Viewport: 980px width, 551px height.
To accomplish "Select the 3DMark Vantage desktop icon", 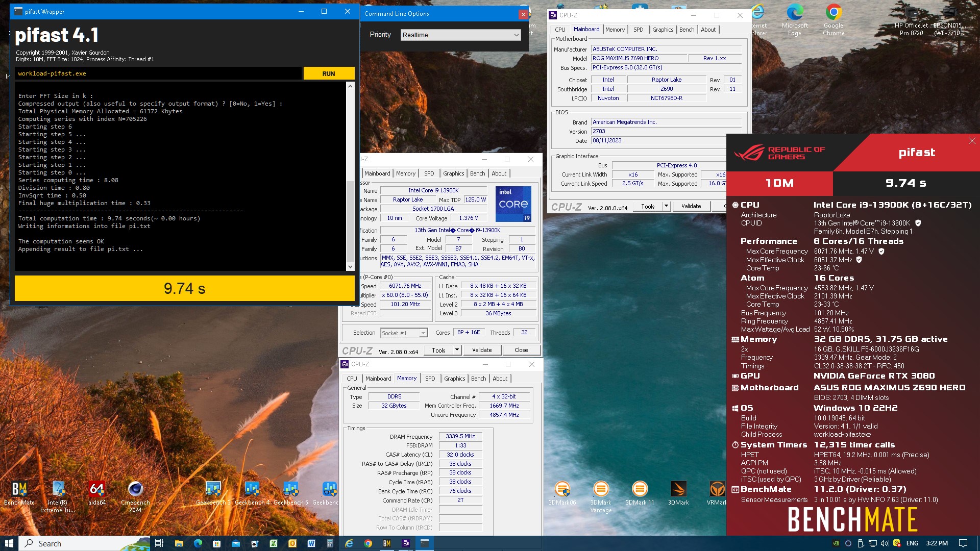I will point(601,496).
